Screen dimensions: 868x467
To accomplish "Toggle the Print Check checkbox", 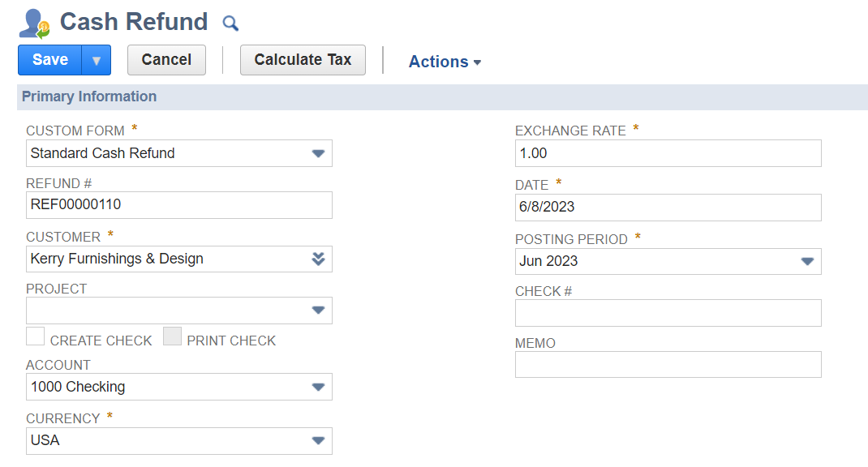I will click(172, 336).
